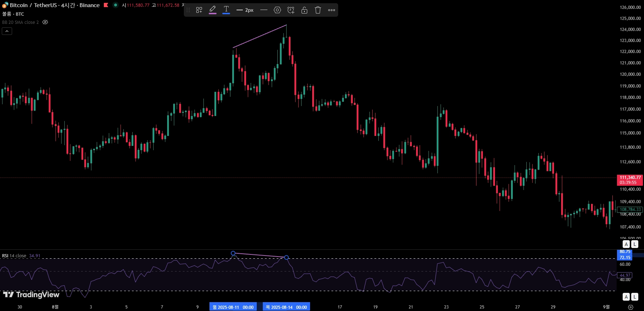The height and width of the screenshot is (311, 644).
Task: Click the open price value 111,580.77
Action: point(138,5)
